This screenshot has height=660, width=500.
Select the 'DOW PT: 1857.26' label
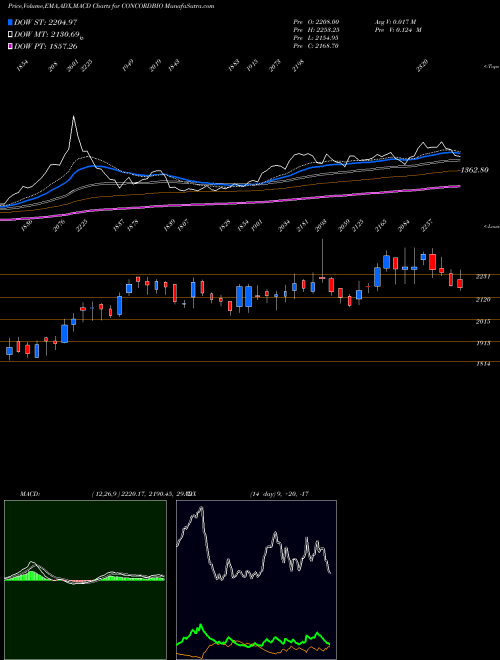click(x=45, y=46)
